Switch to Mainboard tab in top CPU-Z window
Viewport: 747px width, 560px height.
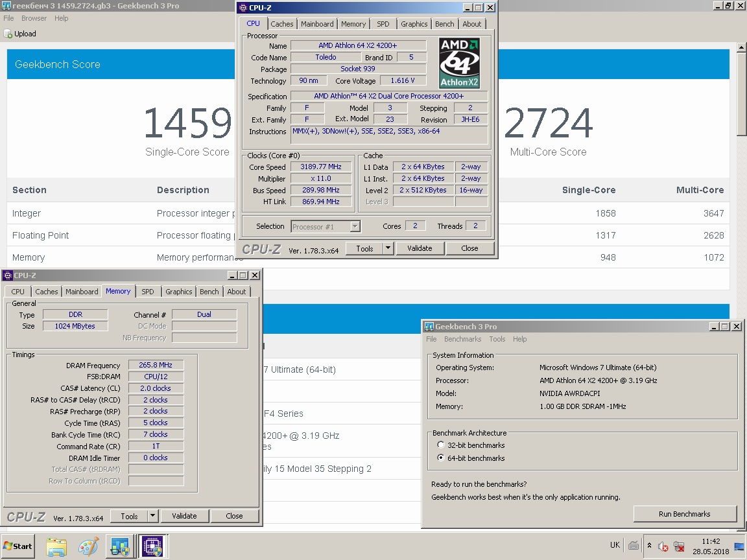[317, 24]
